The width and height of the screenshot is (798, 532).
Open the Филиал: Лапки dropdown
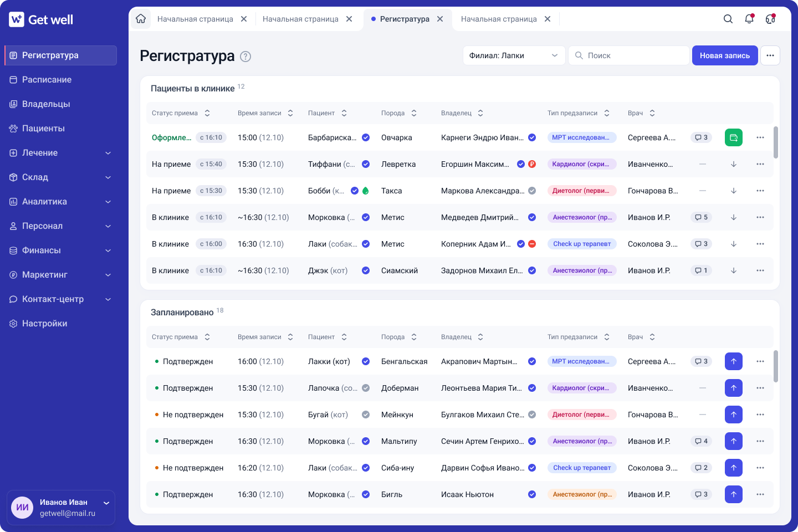[514, 55]
